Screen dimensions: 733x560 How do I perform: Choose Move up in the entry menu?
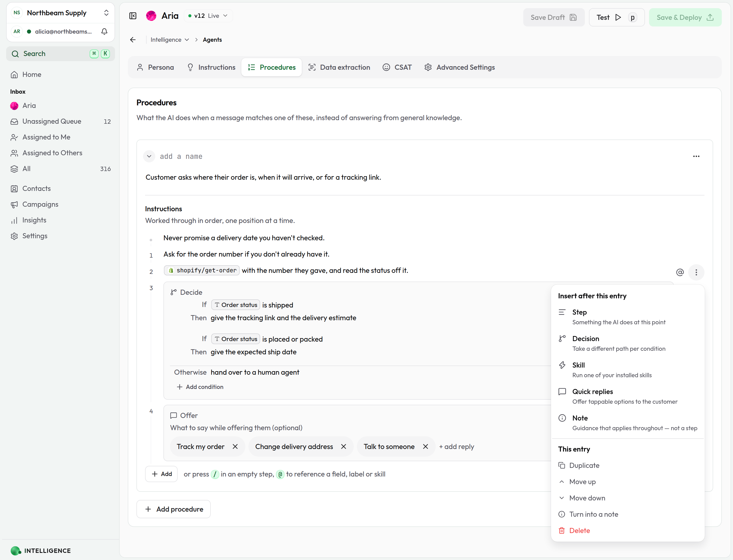[x=627, y=482]
